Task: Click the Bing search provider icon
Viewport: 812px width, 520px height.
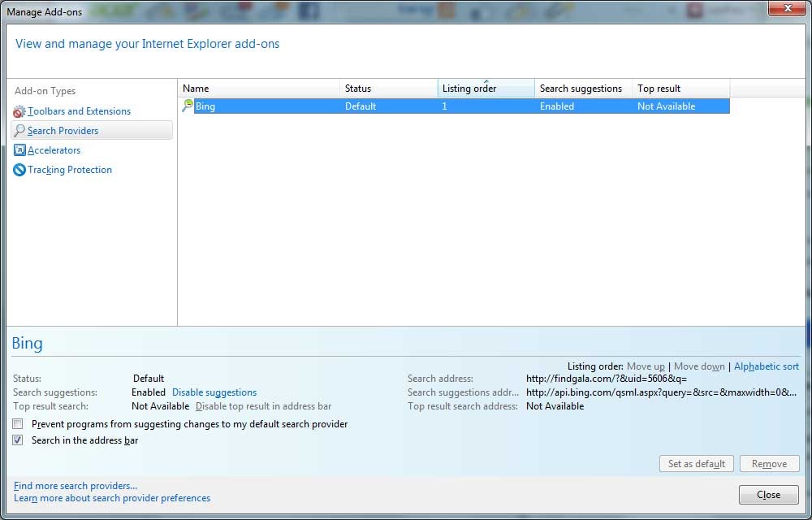Action: [187, 106]
